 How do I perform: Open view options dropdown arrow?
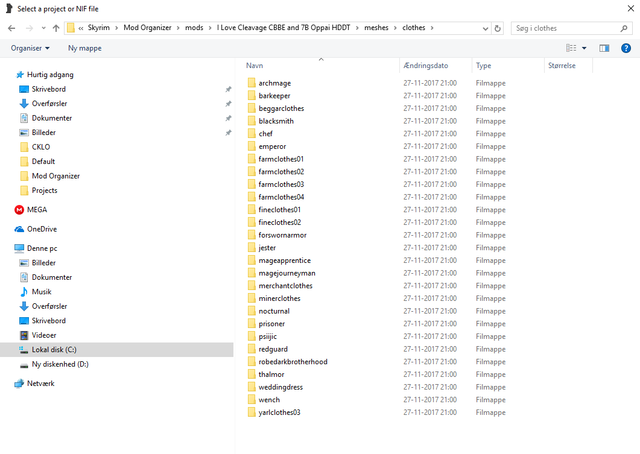pos(584,48)
